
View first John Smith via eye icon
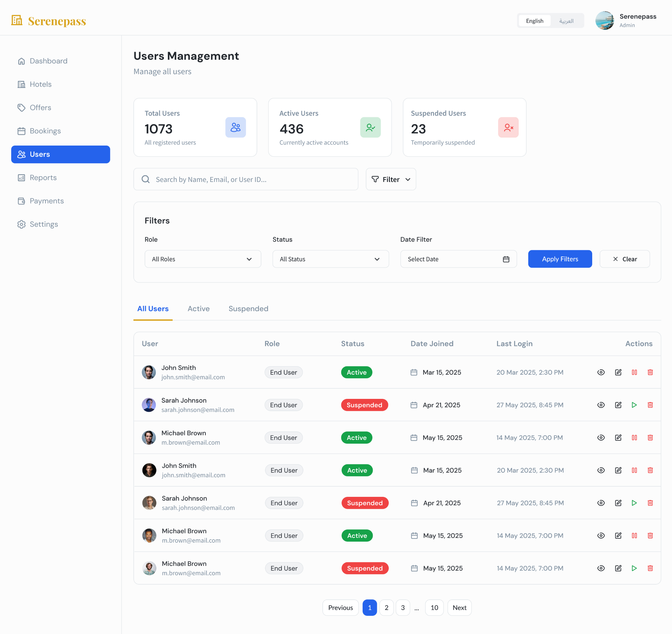tap(601, 372)
